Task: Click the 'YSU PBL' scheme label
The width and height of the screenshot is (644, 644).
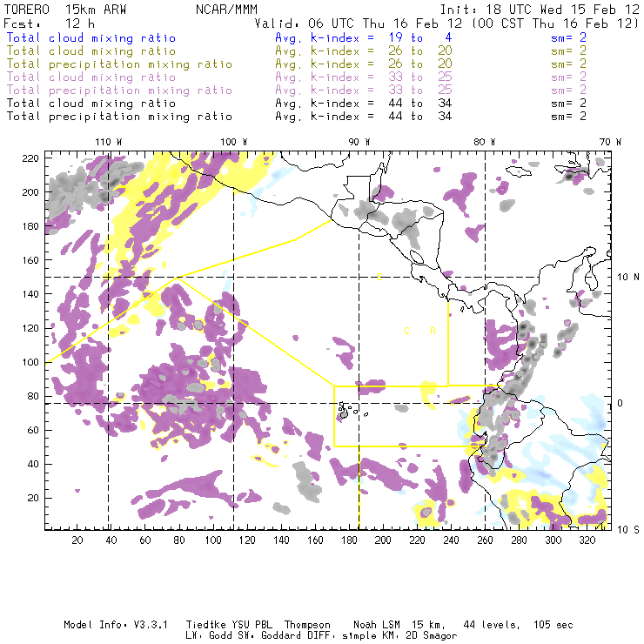Action: pos(252,625)
